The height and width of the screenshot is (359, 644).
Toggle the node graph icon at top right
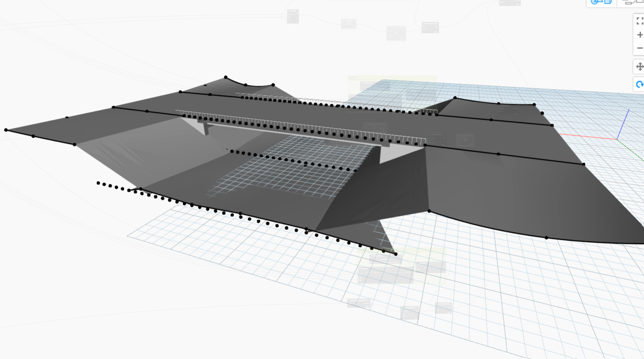point(630,2)
